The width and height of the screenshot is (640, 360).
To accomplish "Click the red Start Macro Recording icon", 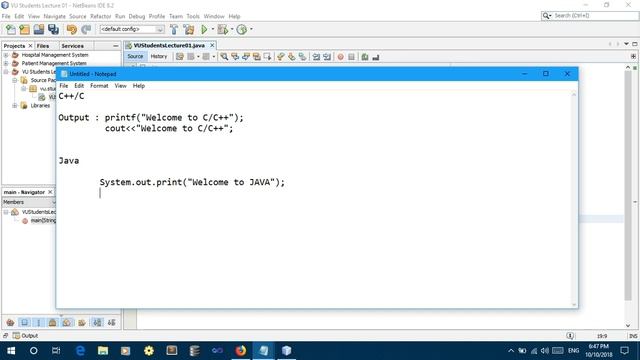I will coord(340,57).
